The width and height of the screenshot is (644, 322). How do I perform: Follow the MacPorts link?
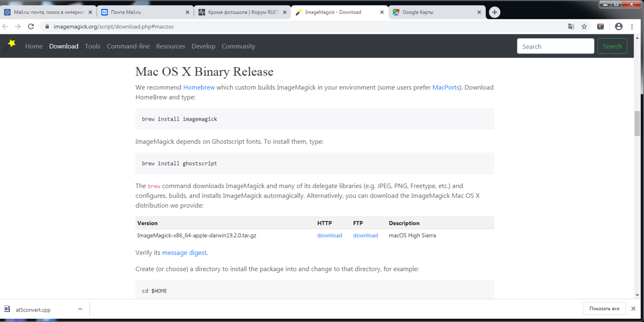pos(446,88)
